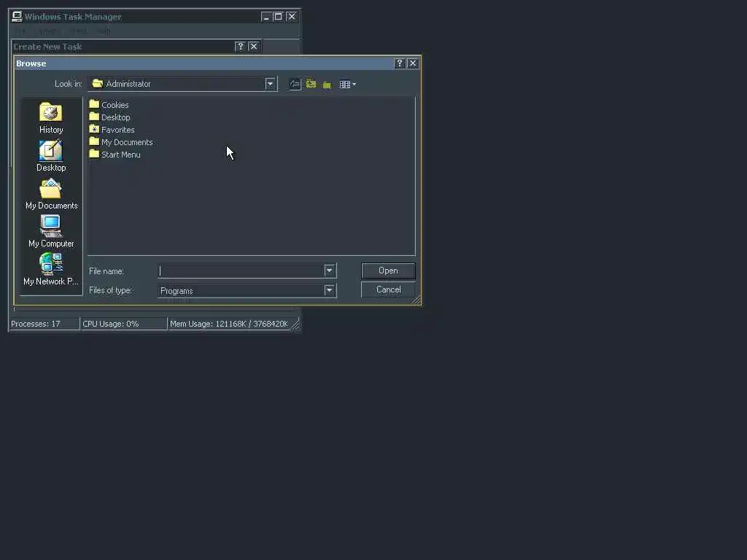Select the Favorites folder icon

point(94,129)
